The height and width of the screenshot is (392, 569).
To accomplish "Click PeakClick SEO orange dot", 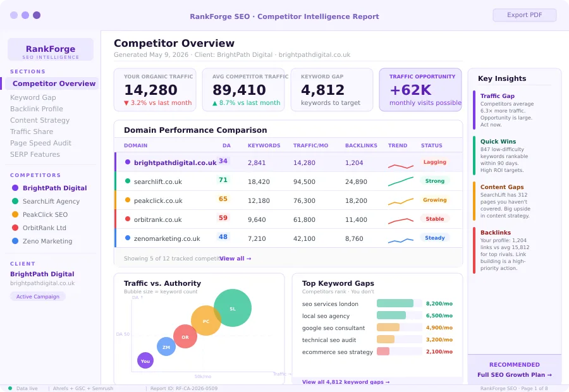I will click(15, 214).
